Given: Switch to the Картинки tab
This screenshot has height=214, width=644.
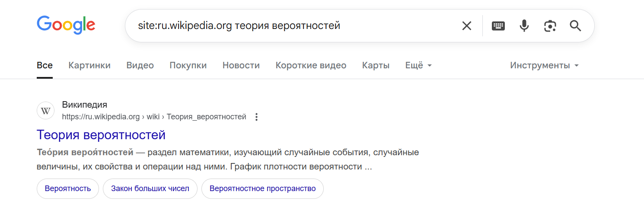Looking at the screenshot, I should click(89, 65).
